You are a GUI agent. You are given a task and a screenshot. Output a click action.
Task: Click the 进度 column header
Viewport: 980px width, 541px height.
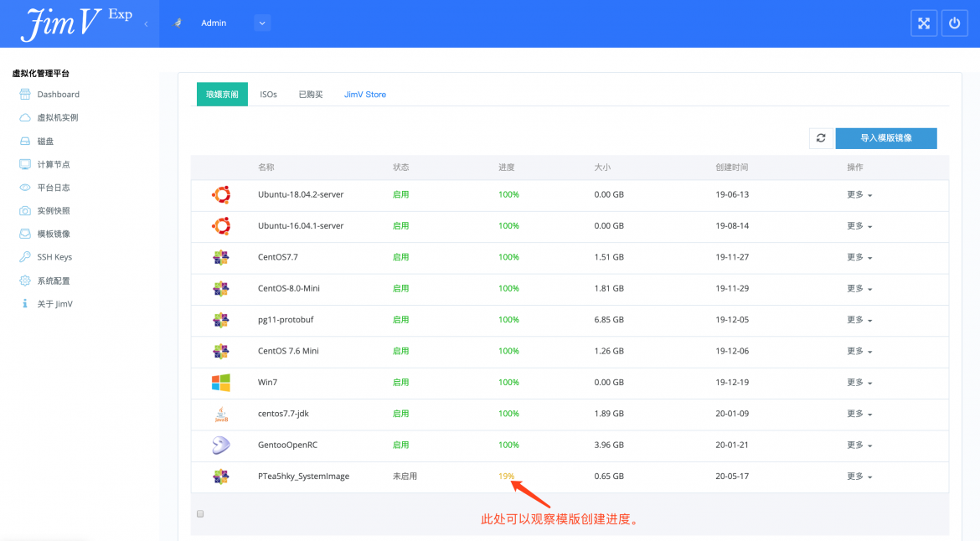(x=506, y=167)
